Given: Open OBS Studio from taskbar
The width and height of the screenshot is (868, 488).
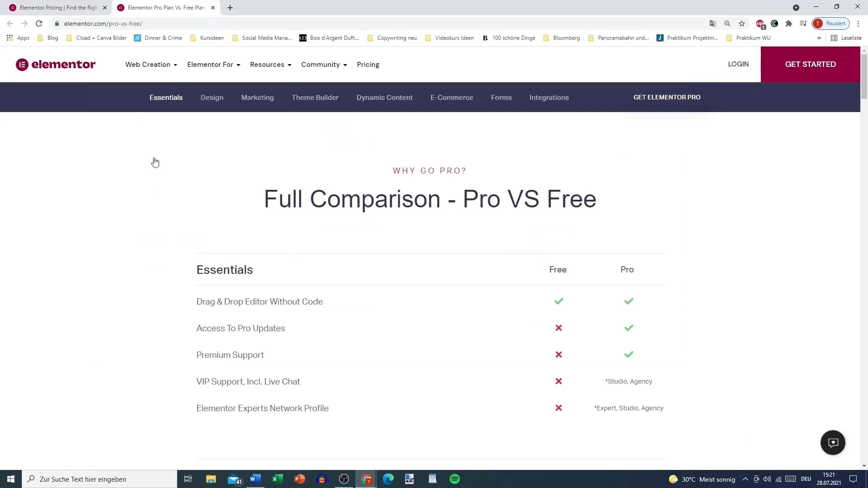Looking at the screenshot, I should pyautogui.click(x=344, y=479).
